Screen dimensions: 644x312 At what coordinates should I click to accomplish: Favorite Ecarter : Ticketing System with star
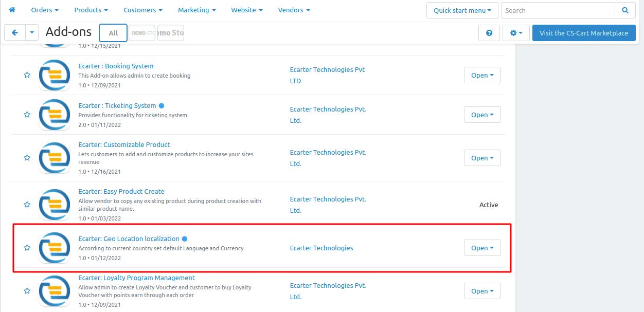(27, 115)
